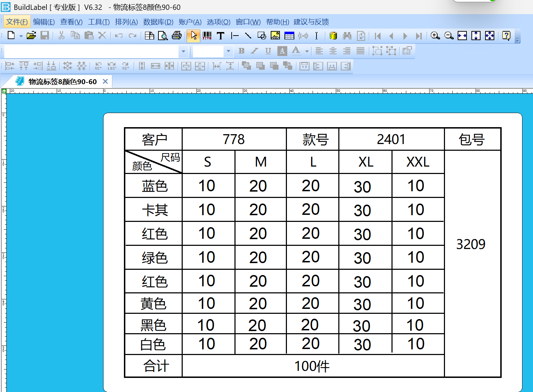Screen dimensions: 533x392
Task: Fit label to window height
Action: click(x=476, y=36)
